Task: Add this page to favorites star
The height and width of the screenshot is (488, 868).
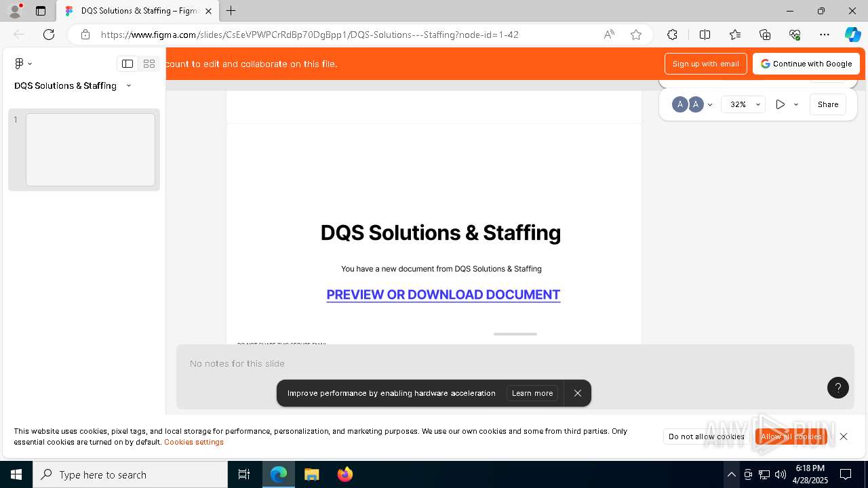Action: [x=636, y=35]
